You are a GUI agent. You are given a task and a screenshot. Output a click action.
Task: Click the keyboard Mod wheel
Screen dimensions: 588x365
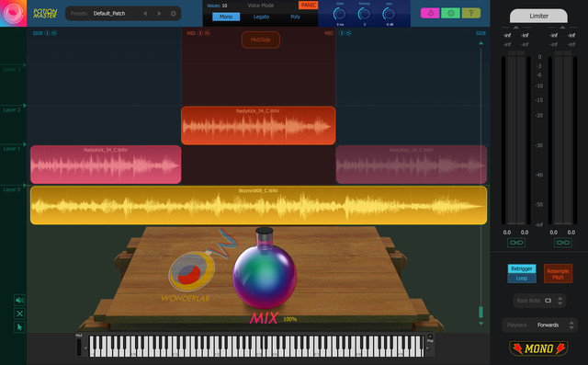pos(79,347)
